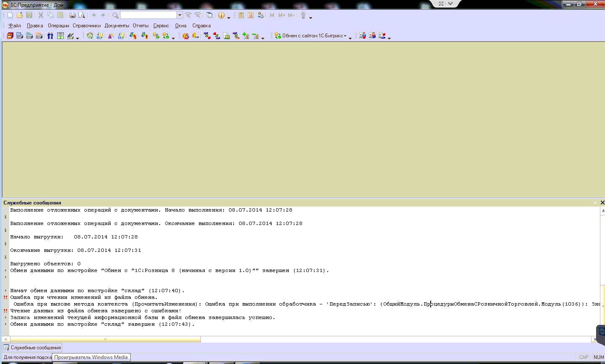Open the Файл menu

pos(14,26)
